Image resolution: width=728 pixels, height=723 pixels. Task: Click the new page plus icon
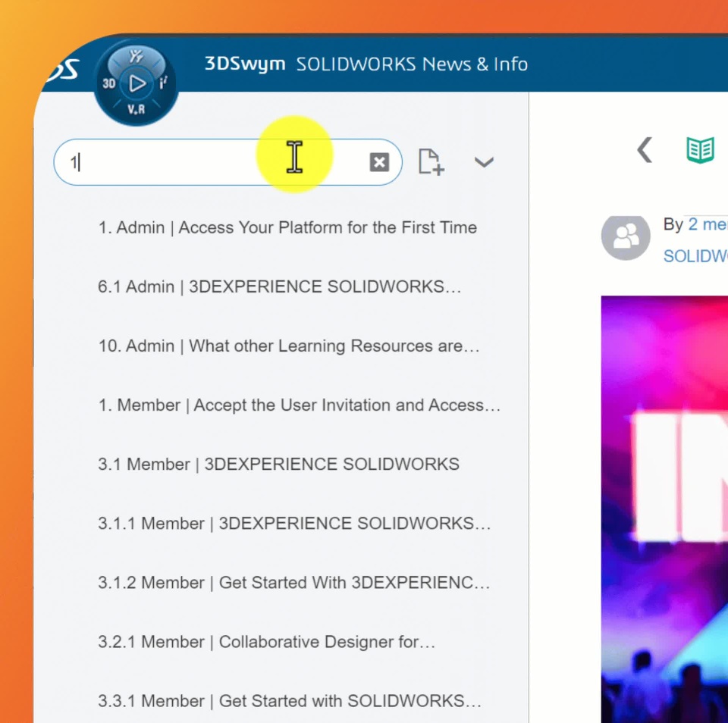click(x=431, y=162)
